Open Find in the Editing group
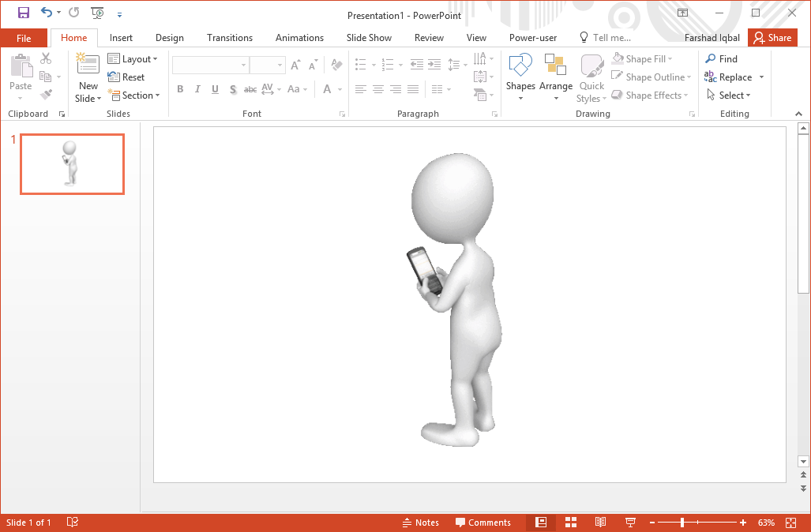The image size is (811, 532). [x=721, y=58]
